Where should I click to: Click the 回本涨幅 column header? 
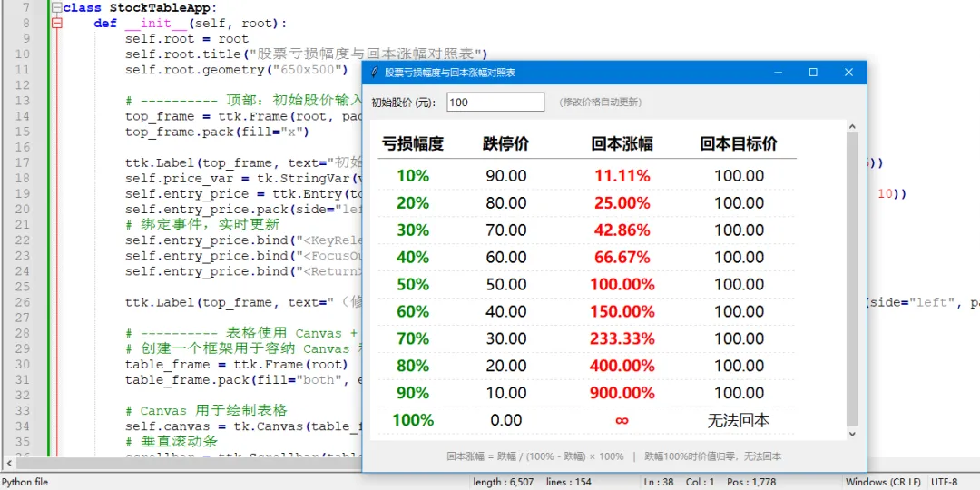[x=622, y=144]
